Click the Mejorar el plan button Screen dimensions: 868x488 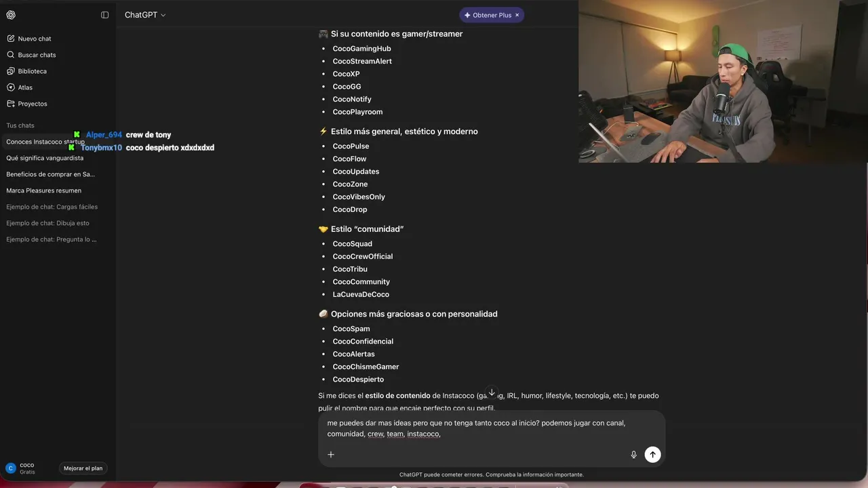click(83, 468)
